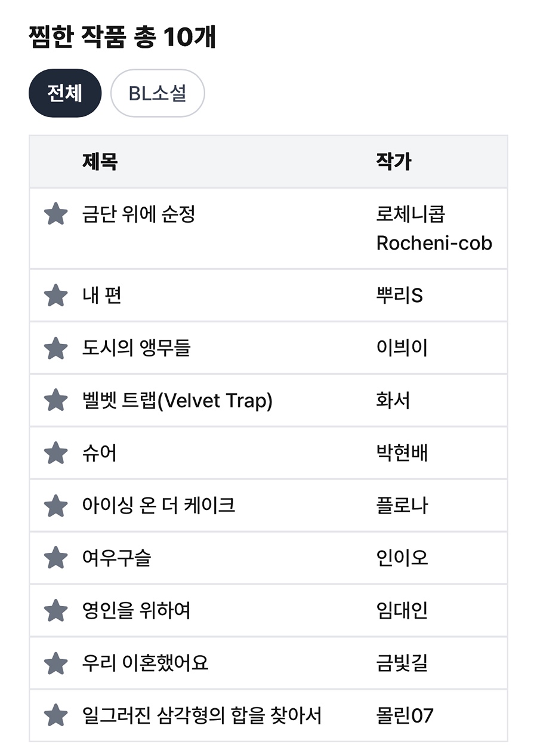Click the star next to 도시의 앵무들
Image resolution: width=537 pixels, height=756 pixels.
click(55, 348)
